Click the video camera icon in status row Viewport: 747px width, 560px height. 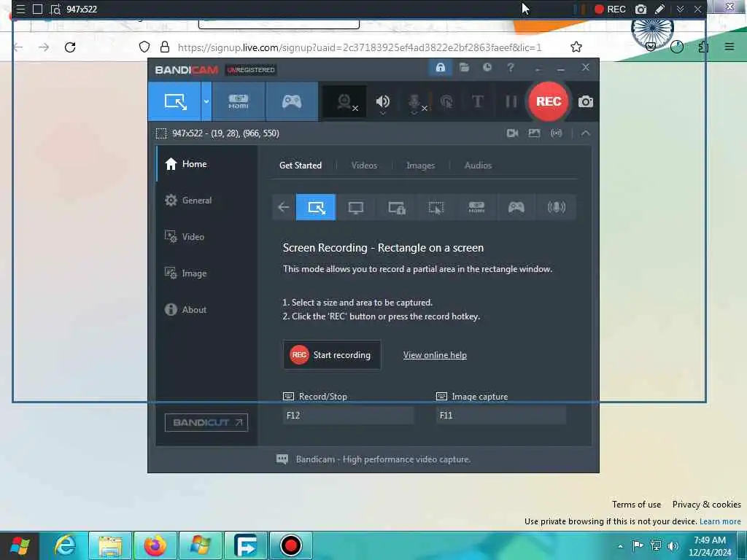click(512, 133)
